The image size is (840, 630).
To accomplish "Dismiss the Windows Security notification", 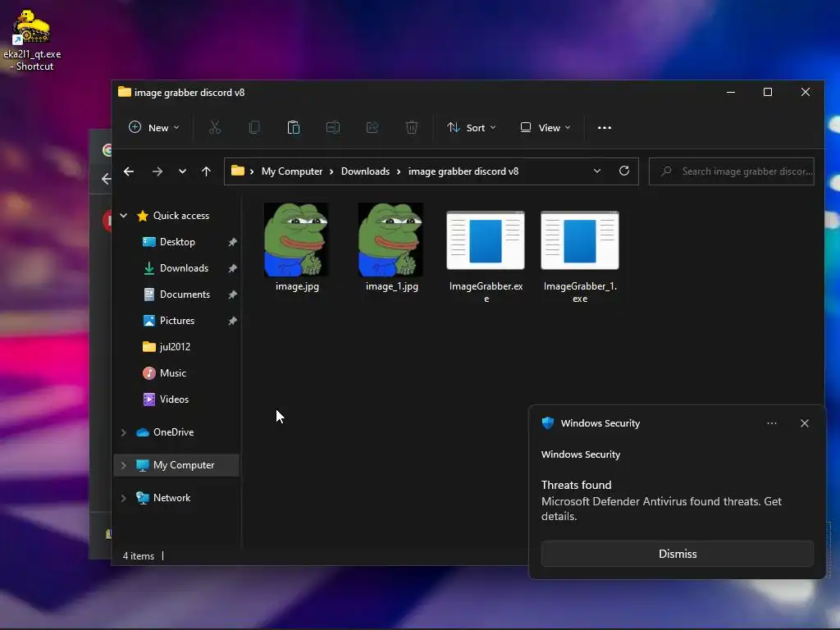I will [677, 554].
